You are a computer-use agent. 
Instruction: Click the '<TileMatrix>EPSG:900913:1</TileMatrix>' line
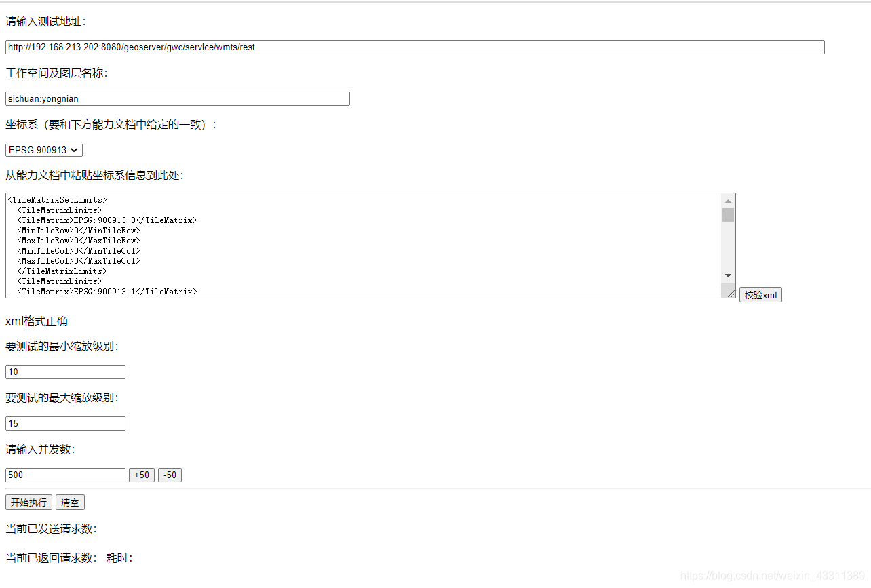pyautogui.click(x=107, y=292)
